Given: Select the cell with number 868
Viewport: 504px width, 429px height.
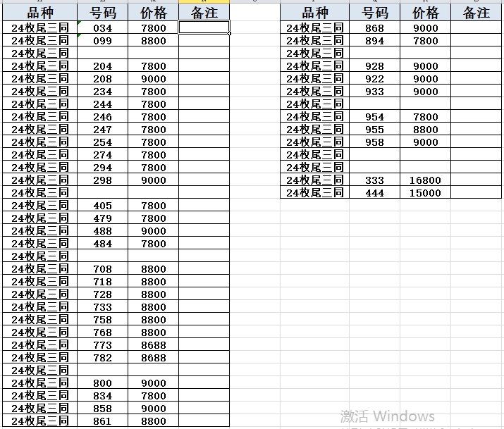Looking at the screenshot, I should tap(374, 28).
